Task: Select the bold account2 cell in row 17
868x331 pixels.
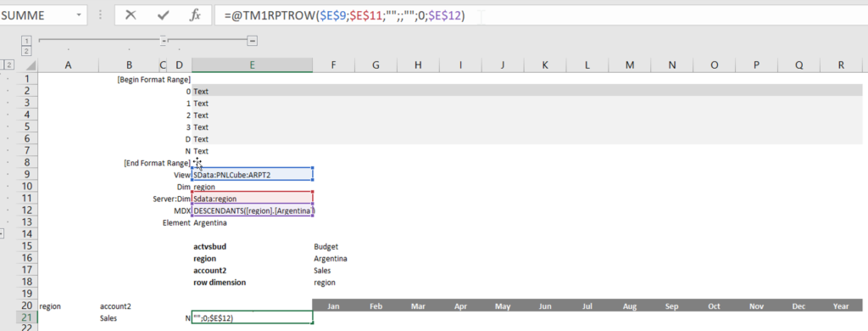Action: (x=252, y=271)
